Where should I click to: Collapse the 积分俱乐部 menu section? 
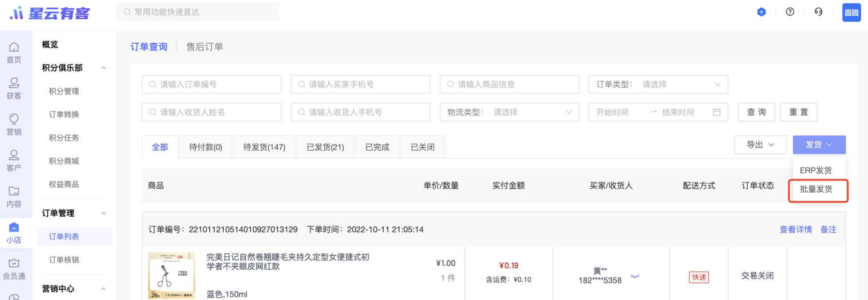[x=103, y=68]
